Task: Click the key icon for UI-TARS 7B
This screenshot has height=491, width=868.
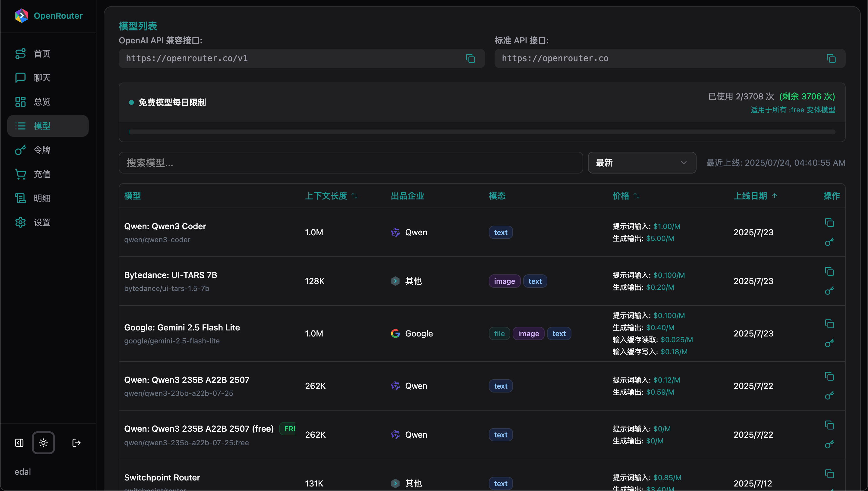Action: point(829,291)
